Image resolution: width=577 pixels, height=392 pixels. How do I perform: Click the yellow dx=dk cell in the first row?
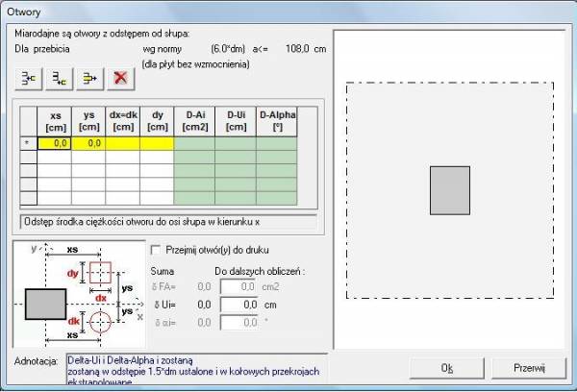[122, 143]
